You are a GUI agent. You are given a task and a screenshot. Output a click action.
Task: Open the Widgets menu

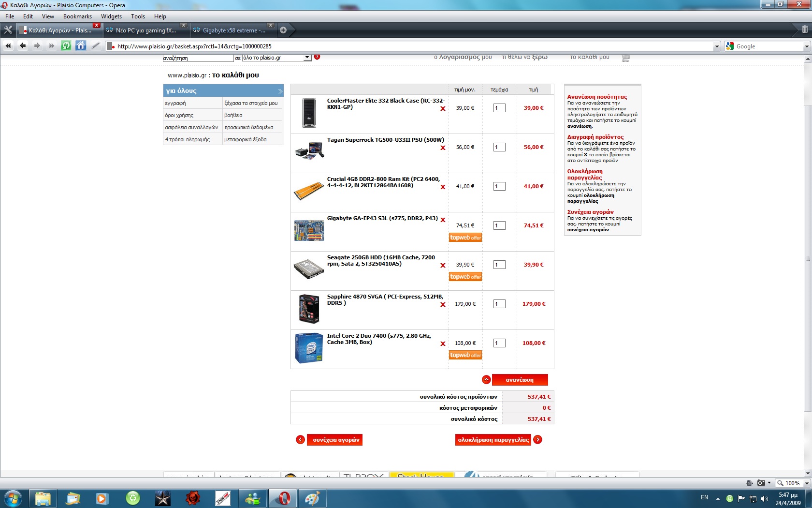click(111, 16)
